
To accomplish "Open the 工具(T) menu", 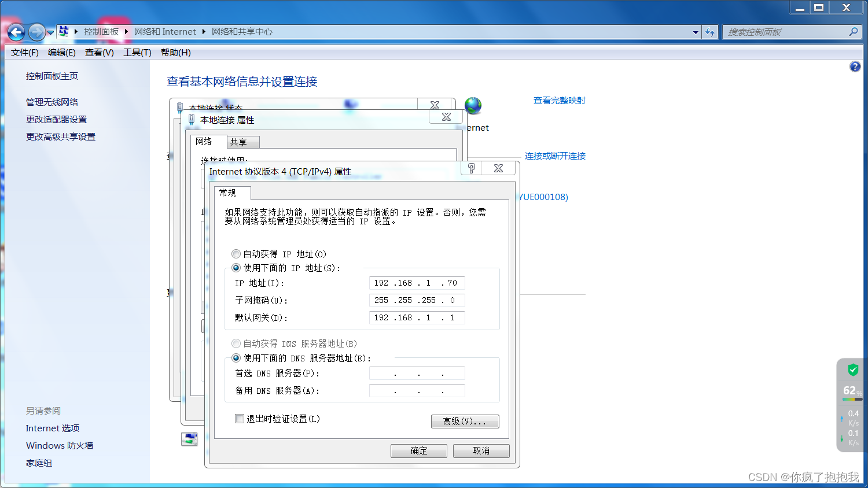I will (137, 53).
